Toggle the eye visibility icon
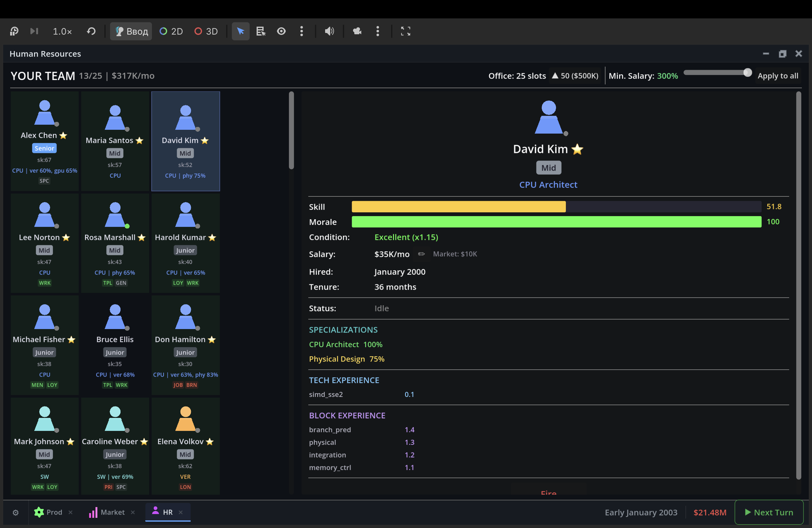 [281, 31]
